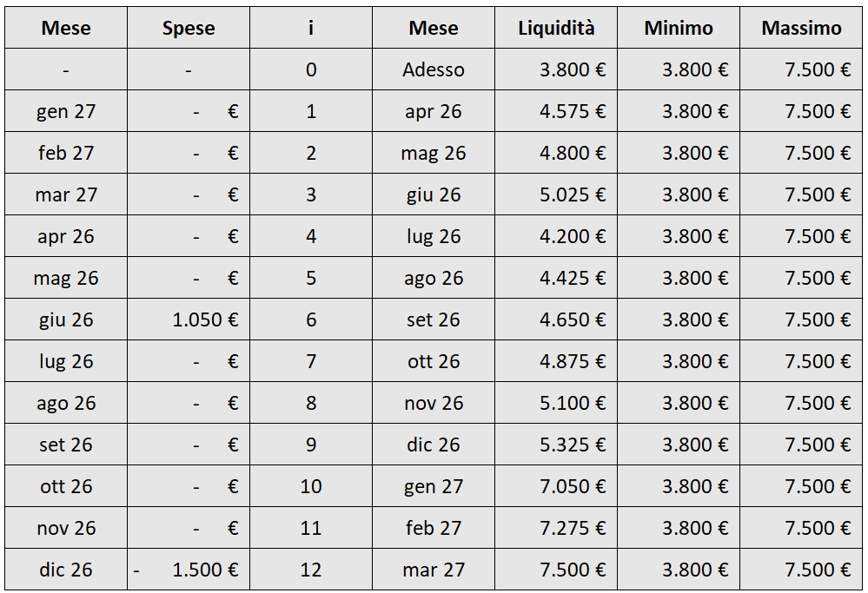Screen dimensions: 868x593
Task: Select the 4.200 € liquidity value
Action: point(572,236)
